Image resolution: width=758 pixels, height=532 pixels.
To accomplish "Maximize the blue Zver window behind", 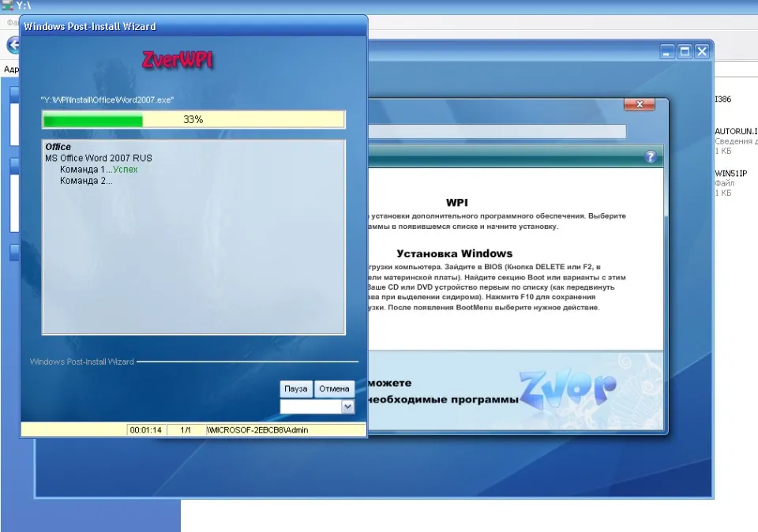I will tap(685, 52).
